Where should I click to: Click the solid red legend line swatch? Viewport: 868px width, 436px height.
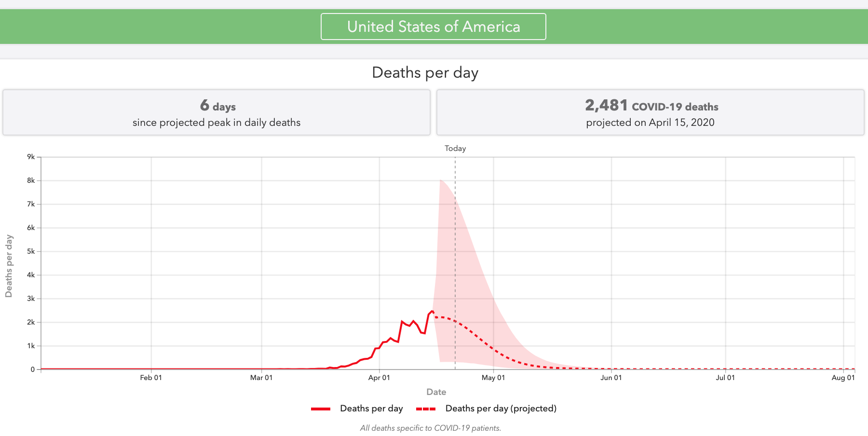coord(321,409)
